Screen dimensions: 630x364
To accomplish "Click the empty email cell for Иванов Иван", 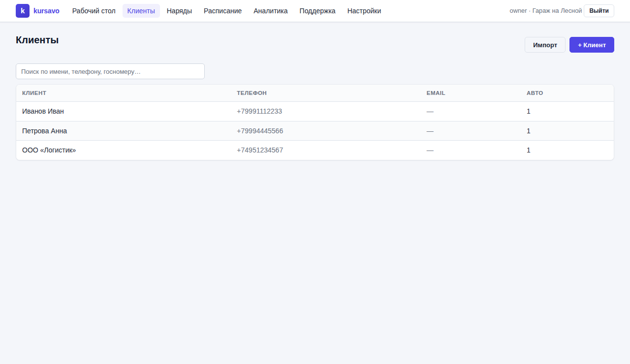I will (430, 111).
